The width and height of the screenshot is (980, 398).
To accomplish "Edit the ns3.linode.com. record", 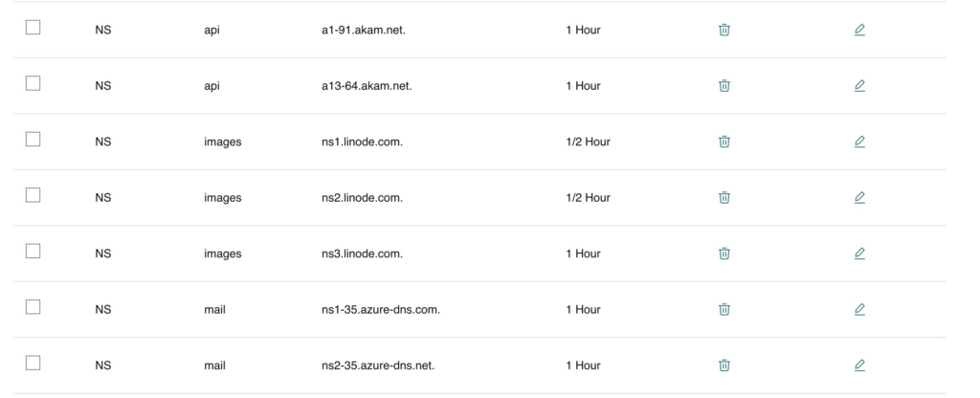I will 859,253.
